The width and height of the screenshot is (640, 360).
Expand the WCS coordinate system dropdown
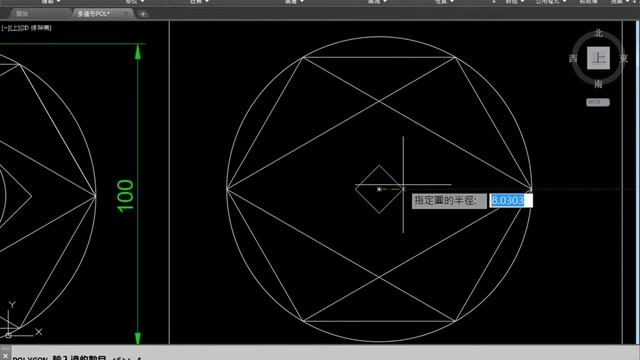coord(598,102)
